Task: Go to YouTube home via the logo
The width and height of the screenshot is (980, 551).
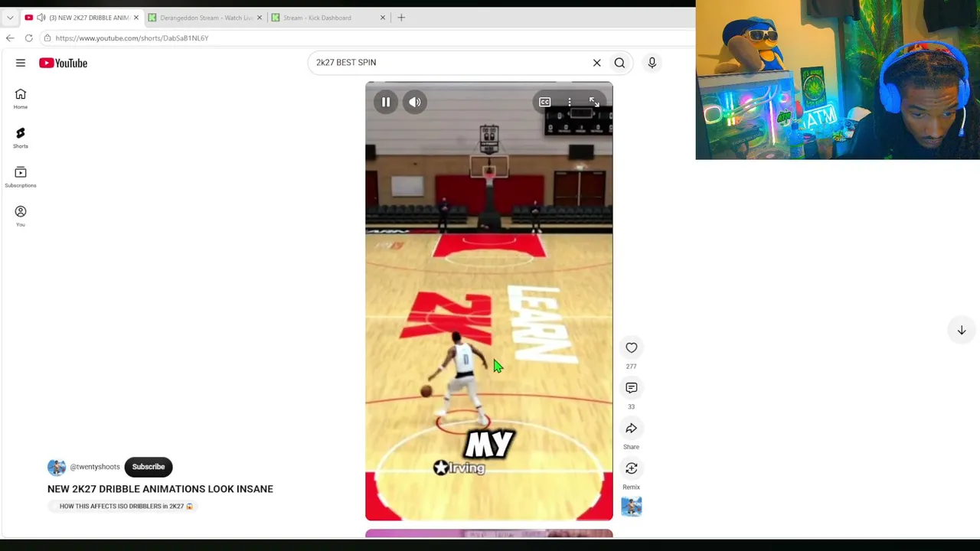Action: pyautogui.click(x=64, y=63)
